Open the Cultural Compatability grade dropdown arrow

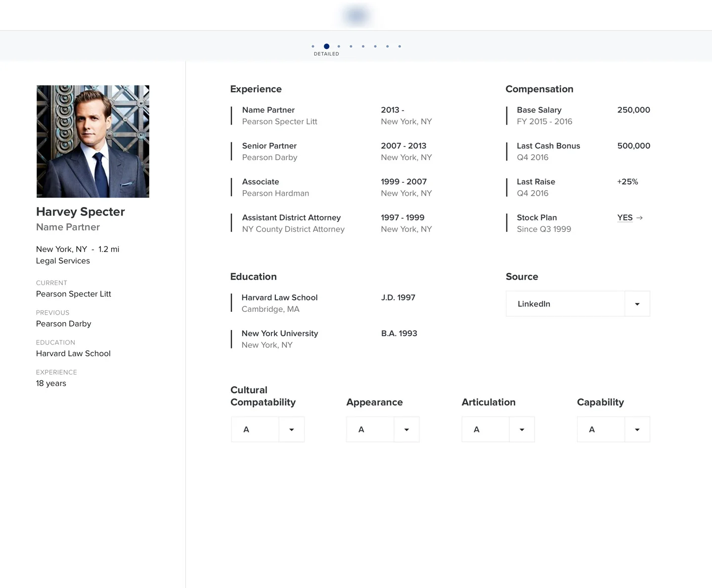coord(292,429)
